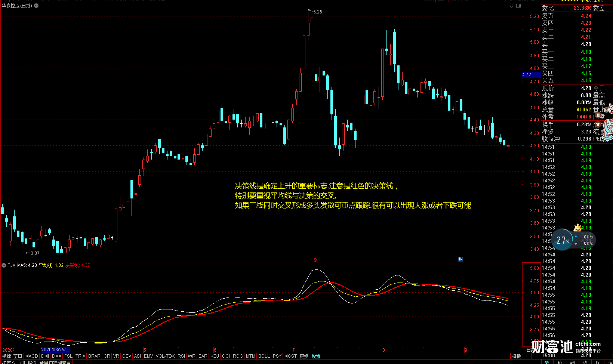
Task: Switch indicator to ASI
Action: click(x=138, y=356)
